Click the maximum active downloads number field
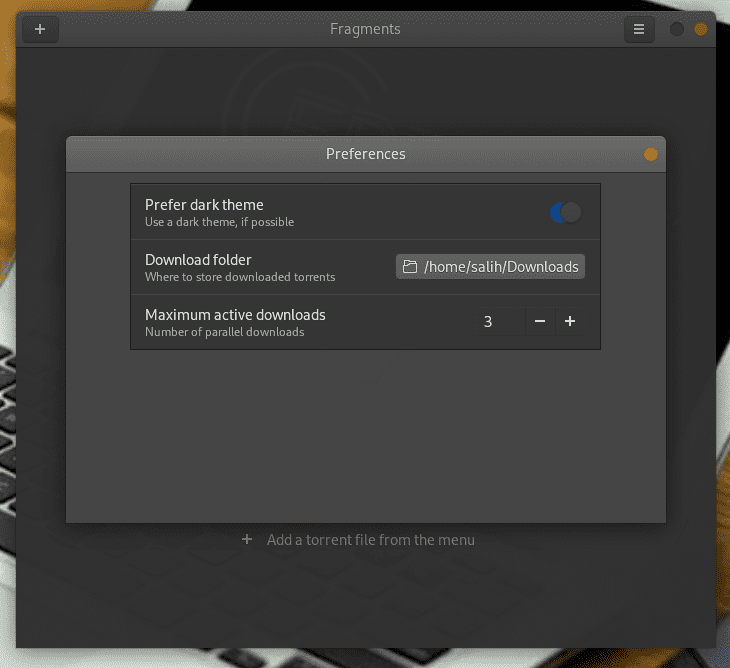 click(495, 321)
